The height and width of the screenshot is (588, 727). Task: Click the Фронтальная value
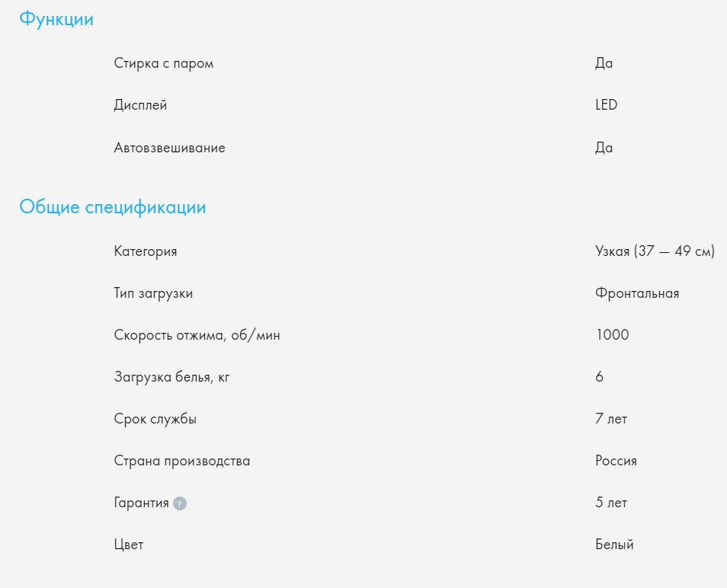pos(637,293)
